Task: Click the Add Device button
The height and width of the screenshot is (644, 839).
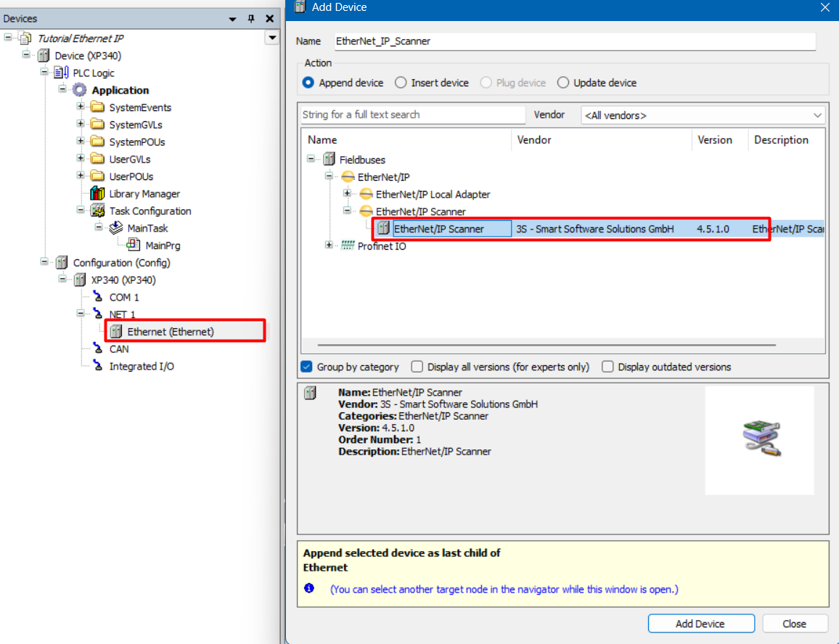Action: [x=700, y=624]
